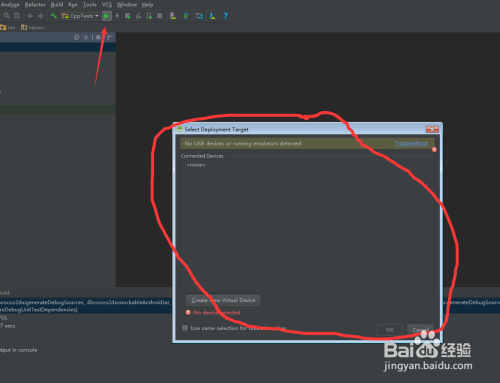Click the Make Project hammer icon

(x=53, y=16)
